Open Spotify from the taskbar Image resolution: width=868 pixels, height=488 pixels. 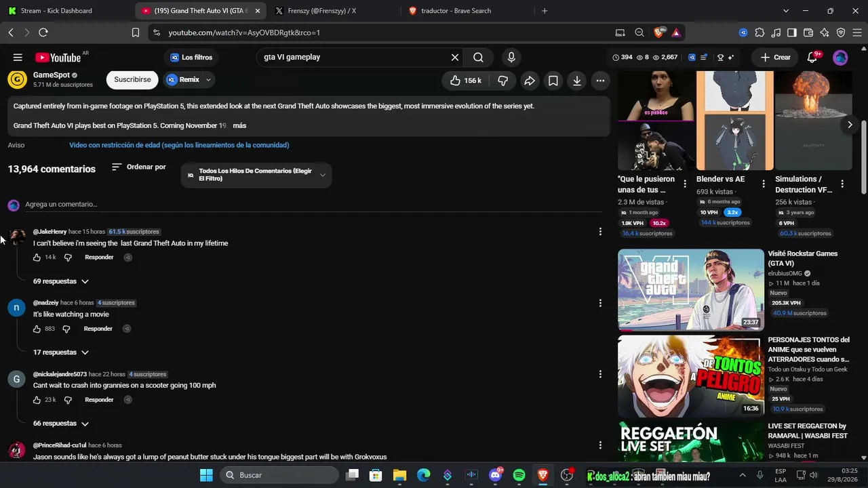pyautogui.click(x=519, y=475)
